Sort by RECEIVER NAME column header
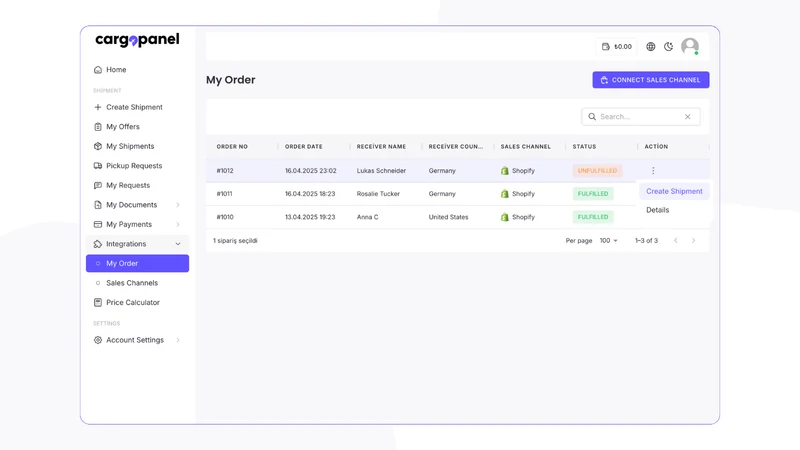Viewport: 800px width, 450px height. pos(381,146)
